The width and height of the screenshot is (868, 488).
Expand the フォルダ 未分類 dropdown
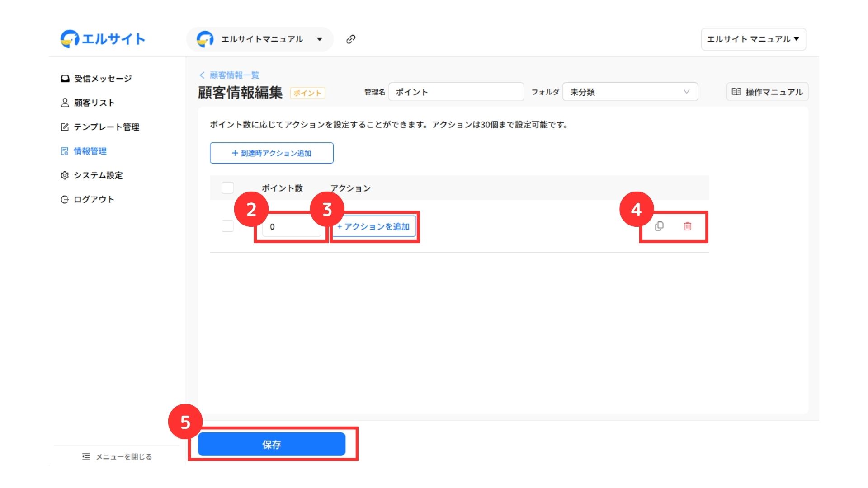click(630, 92)
